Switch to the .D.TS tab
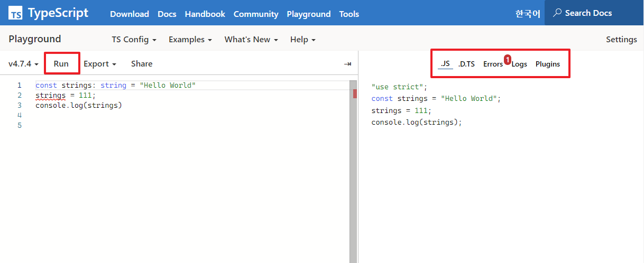The image size is (644, 263). (x=466, y=64)
